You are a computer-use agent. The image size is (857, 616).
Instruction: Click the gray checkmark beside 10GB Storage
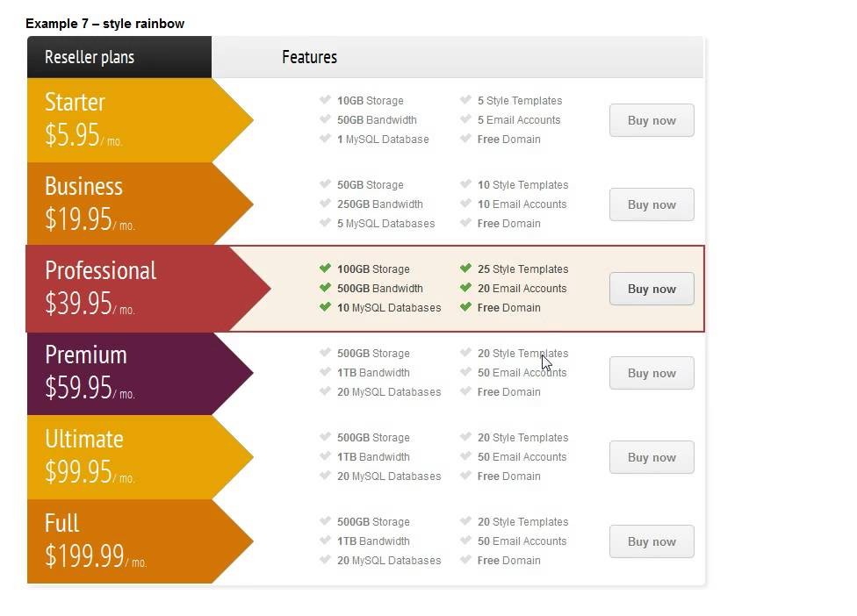[325, 99]
